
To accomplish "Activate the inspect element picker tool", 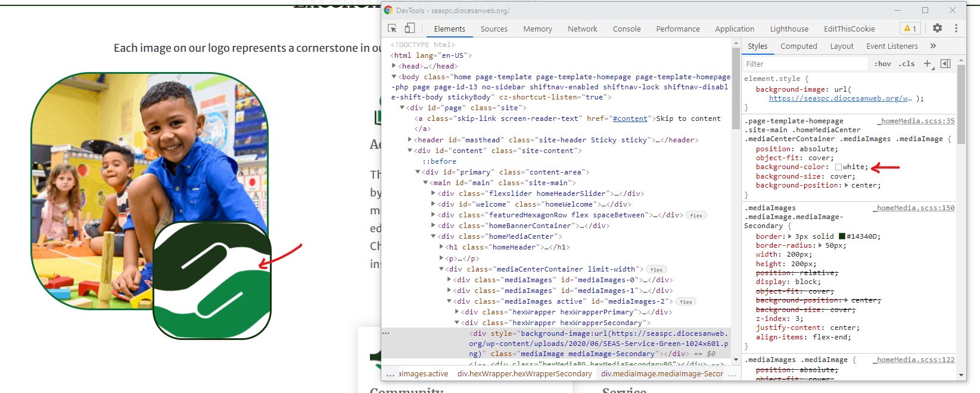I will click(392, 29).
